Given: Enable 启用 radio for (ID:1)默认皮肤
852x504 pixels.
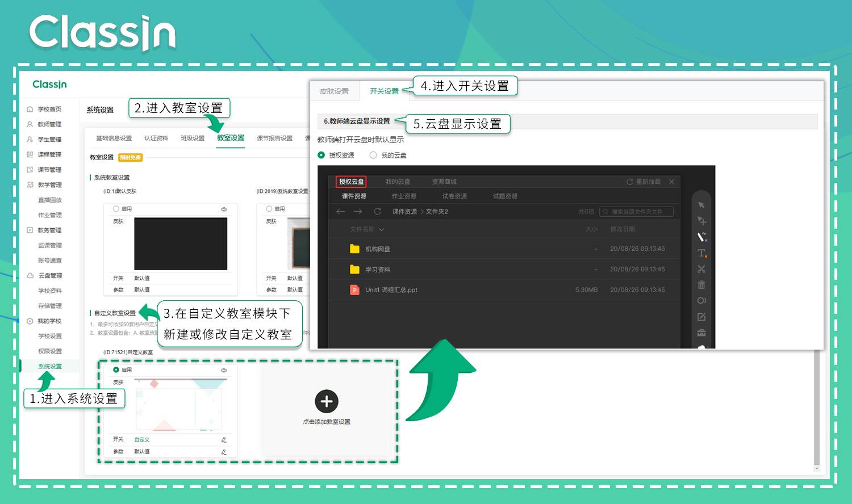Looking at the screenshot, I should pos(116,209).
